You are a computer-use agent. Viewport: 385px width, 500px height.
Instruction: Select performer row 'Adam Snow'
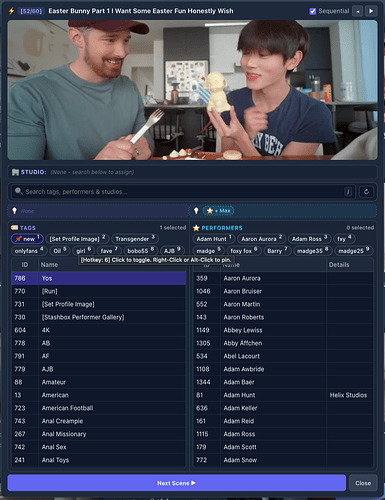click(x=283, y=460)
